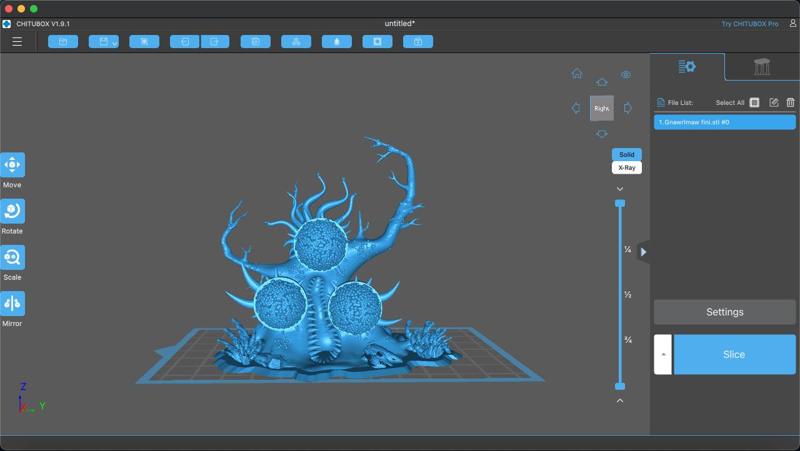Screen dimensions: 800x451
Task: Collapse the right side panel arrow
Action: click(643, 252)
